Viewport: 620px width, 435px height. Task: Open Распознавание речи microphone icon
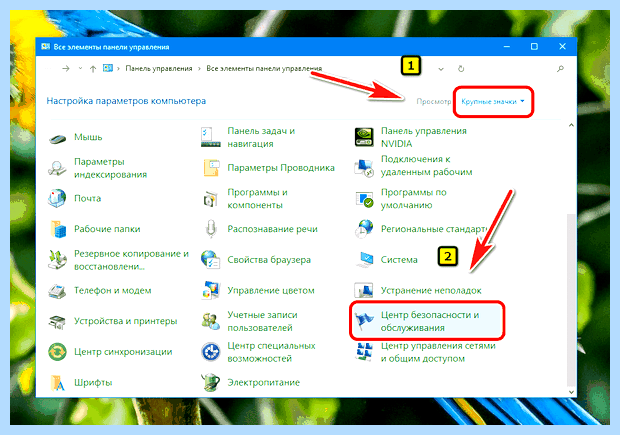click(x=211, y=229)
